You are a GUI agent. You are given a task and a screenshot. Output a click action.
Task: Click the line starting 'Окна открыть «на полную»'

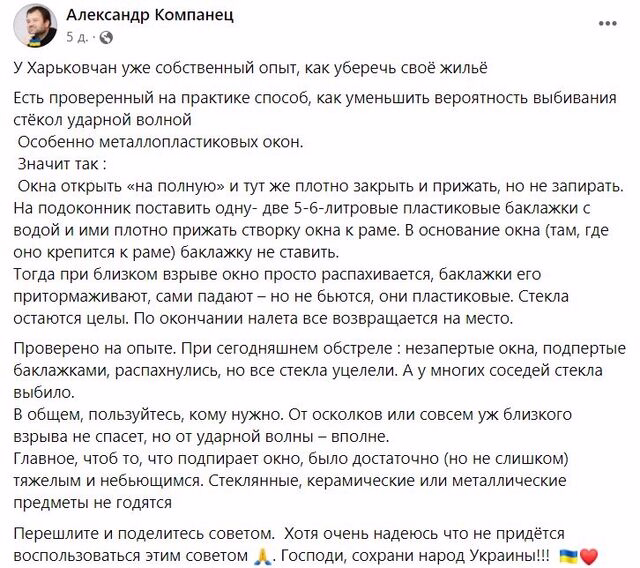pos(320,187)
